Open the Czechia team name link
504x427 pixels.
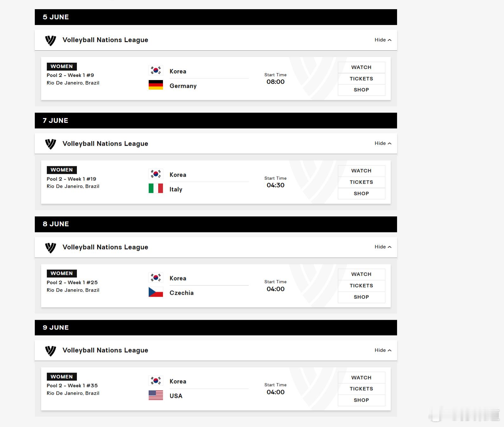point(182,293)
